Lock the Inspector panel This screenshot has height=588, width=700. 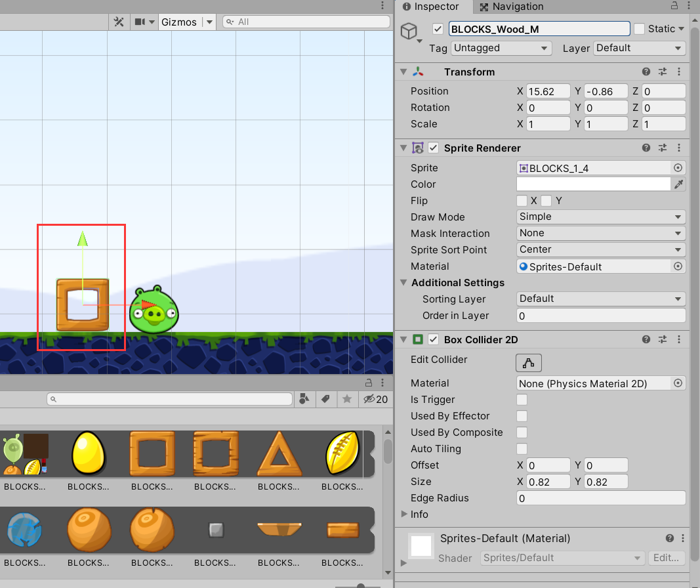coord(674,6)
